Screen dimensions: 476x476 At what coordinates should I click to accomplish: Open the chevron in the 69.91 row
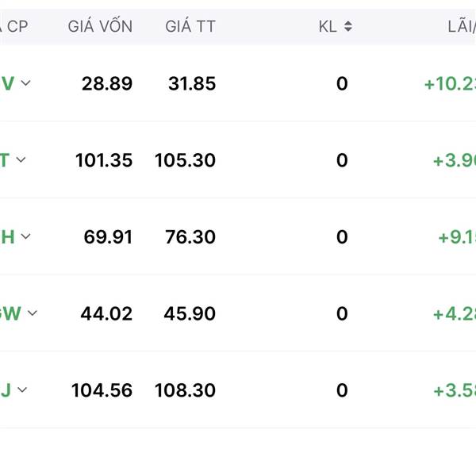click(25, 236)
